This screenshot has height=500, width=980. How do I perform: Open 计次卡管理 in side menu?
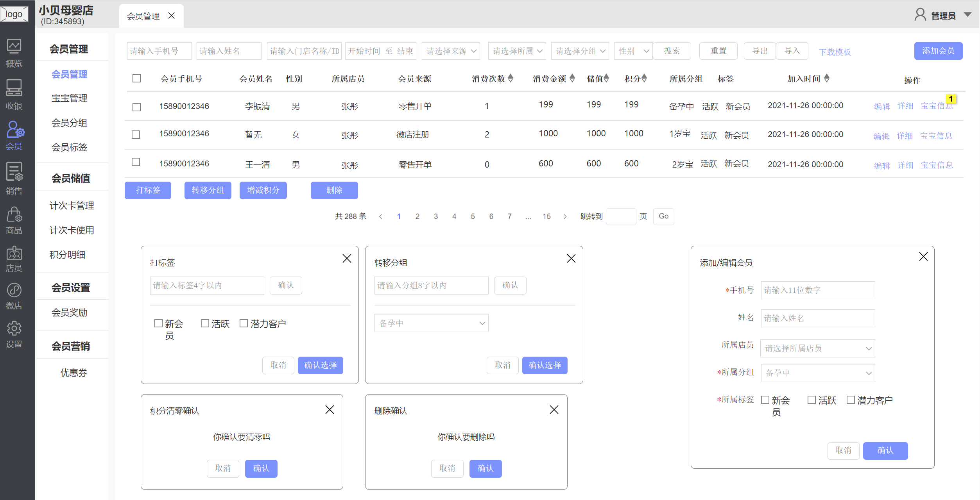point(72,205)
